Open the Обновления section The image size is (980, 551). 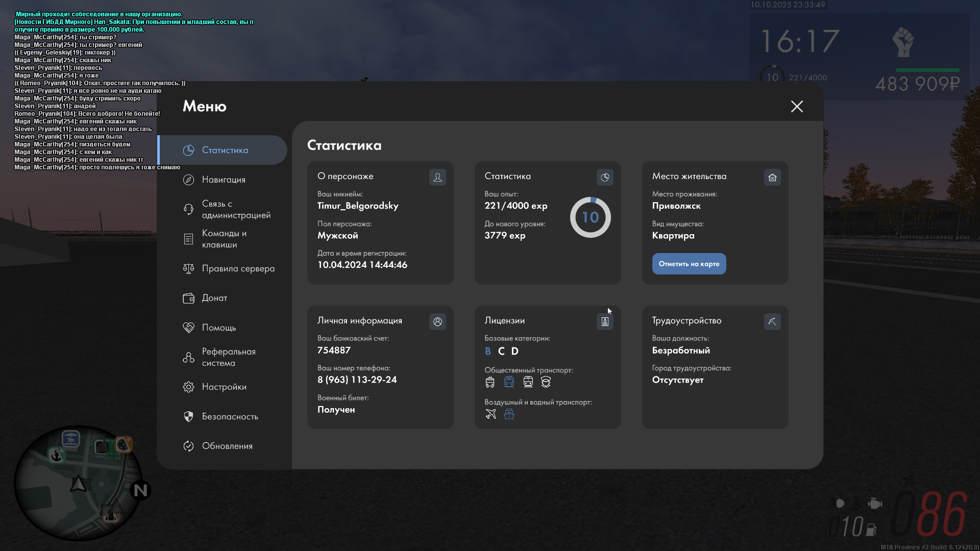pos(227,446)
